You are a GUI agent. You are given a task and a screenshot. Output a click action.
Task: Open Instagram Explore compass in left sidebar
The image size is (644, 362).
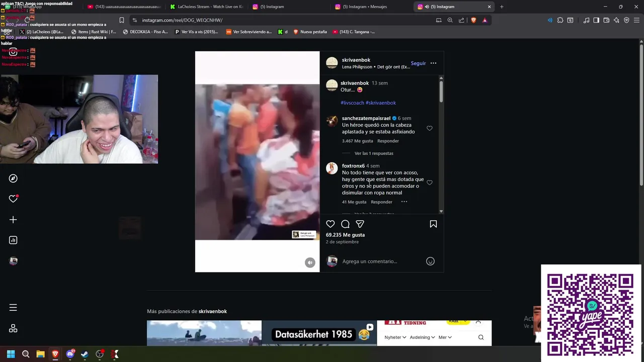pos(13,178)
